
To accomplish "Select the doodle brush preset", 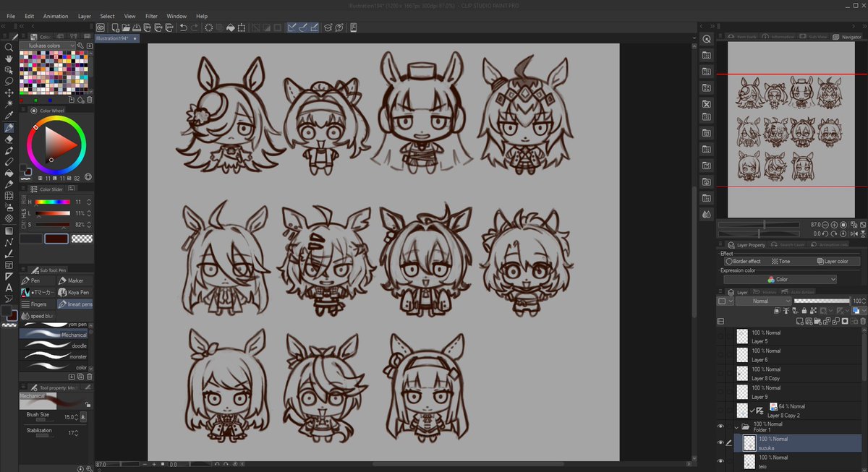I will (x=54, y=346).
